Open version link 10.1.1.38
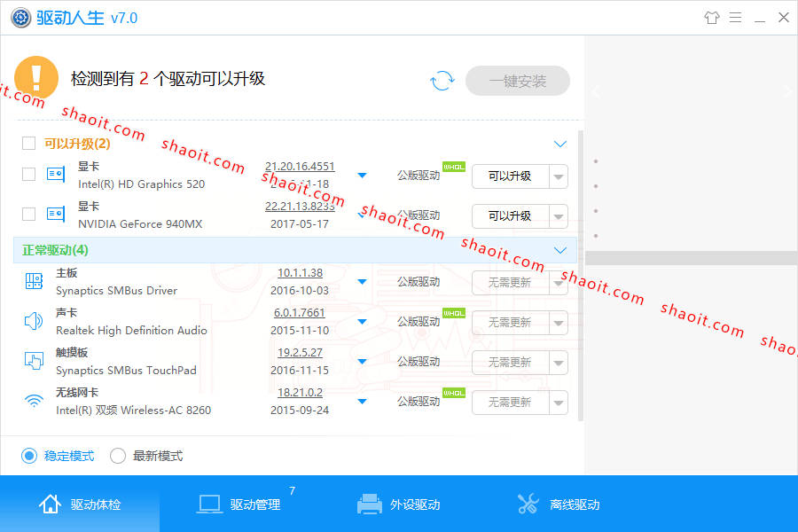798x532 pixels. tap(300, 273)
